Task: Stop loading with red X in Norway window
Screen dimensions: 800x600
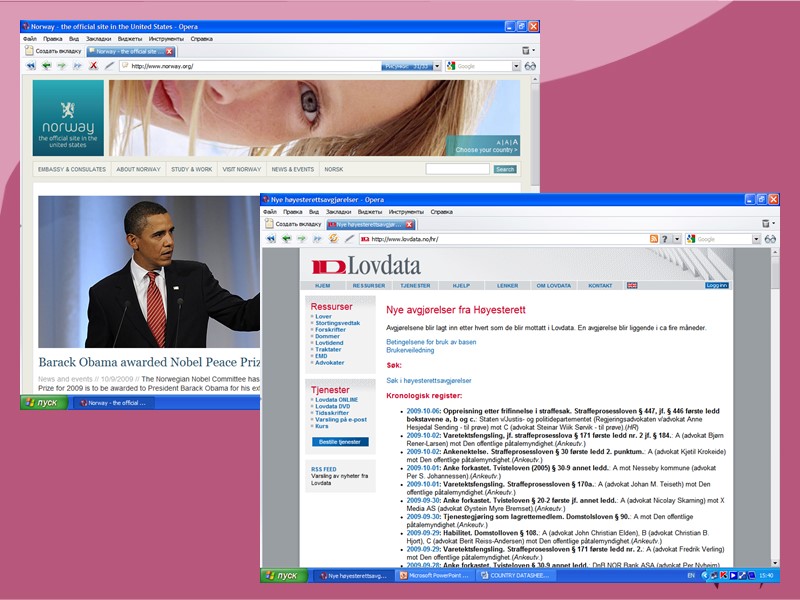Action: click(93, 66)
